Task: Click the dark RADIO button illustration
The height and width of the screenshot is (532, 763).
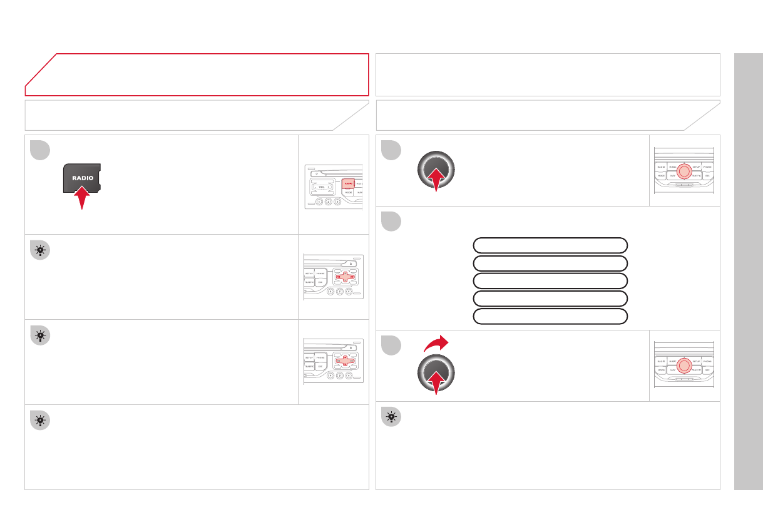Action: click(x=83, y=178)
